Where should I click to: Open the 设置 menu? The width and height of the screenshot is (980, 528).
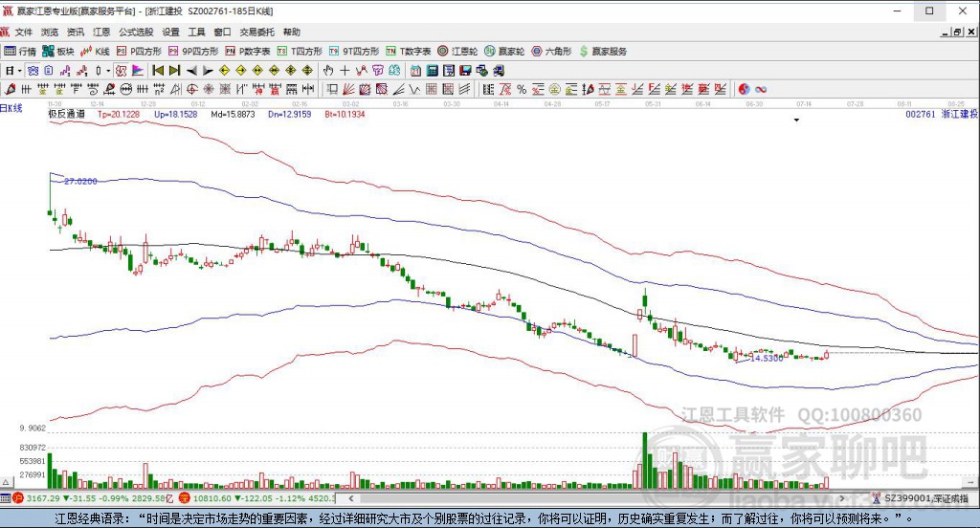point(170,32)
